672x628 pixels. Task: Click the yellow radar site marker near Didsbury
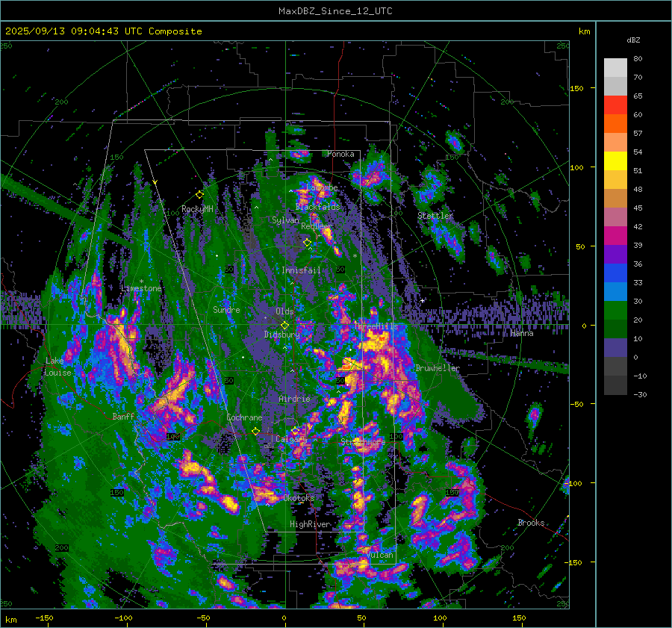pos(284,326)
